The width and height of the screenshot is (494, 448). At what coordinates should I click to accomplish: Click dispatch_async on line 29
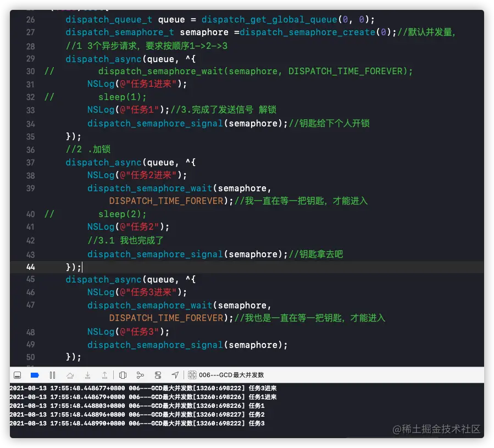103,59
